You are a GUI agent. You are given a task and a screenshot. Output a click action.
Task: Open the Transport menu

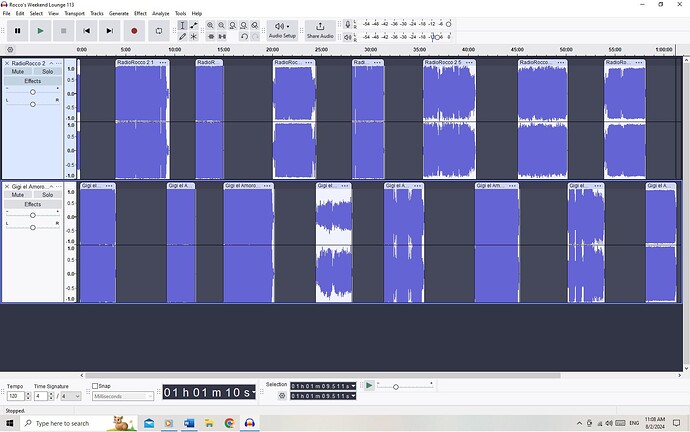(74, 14)
